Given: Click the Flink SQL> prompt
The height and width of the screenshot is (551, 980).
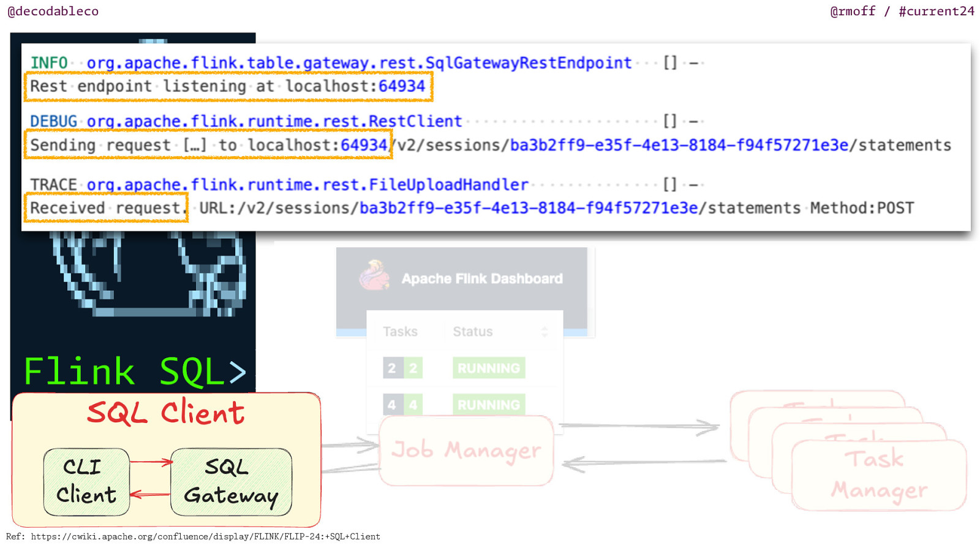Looking at the screenshot, I should (x=135, y=371).
